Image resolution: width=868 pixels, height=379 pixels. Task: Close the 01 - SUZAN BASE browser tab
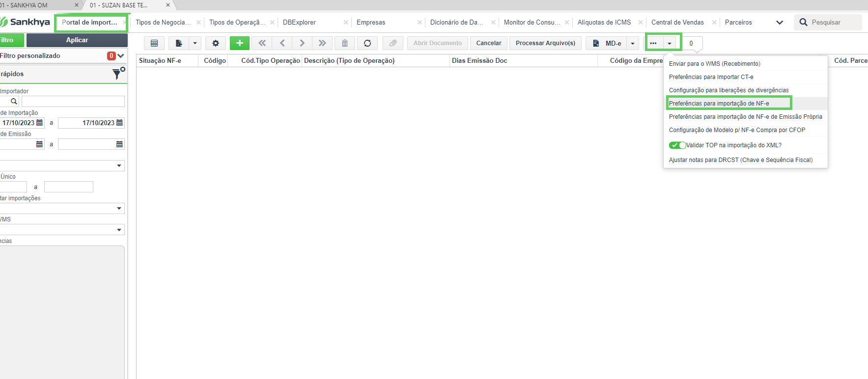[168, 5]
